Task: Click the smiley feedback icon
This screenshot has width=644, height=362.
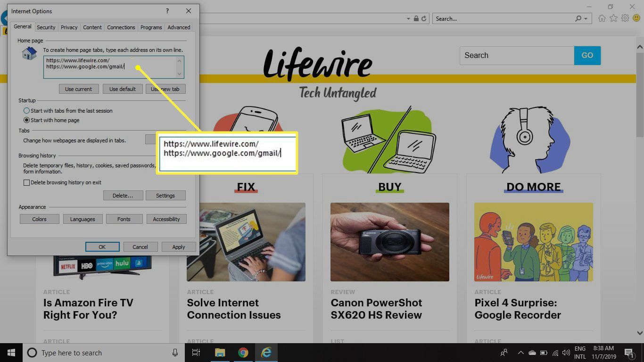Action: 636,18
